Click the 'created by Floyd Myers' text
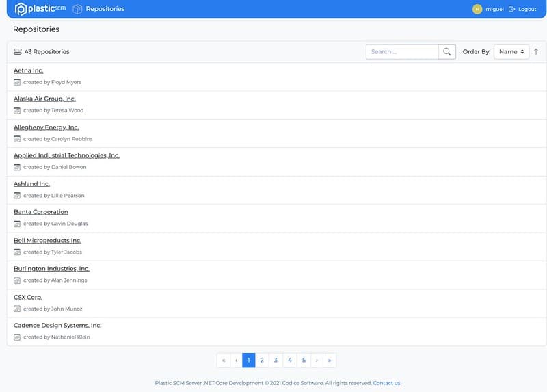 53,82
